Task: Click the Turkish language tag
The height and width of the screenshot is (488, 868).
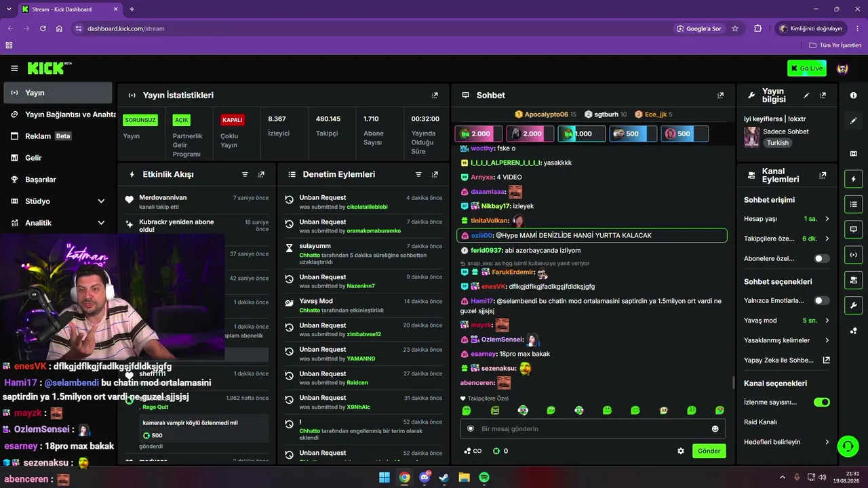Action: point(778,143)
